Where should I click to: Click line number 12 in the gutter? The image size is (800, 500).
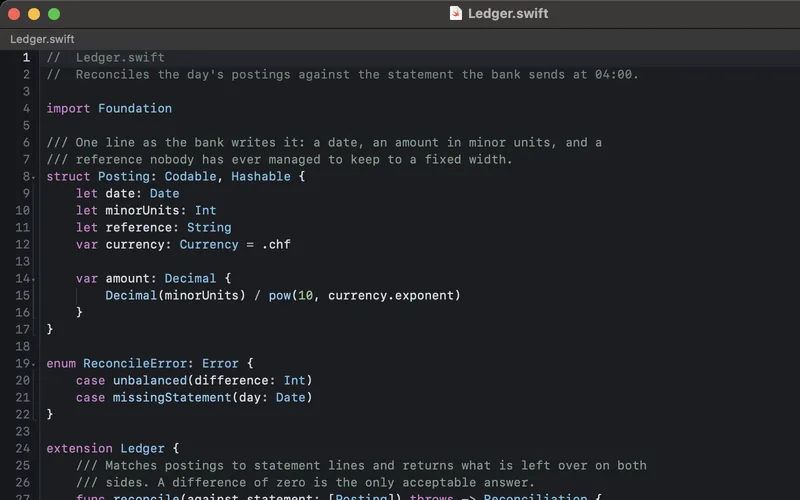click(22, 244)
